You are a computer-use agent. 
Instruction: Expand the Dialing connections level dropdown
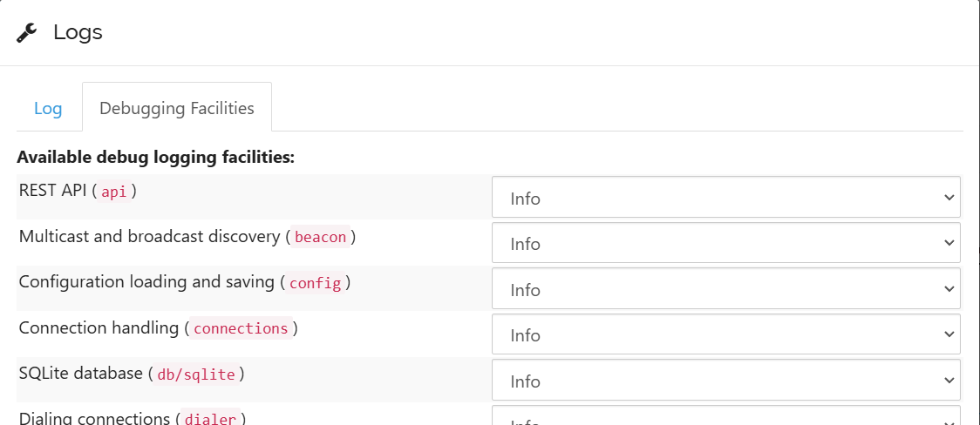click(725, 416)
